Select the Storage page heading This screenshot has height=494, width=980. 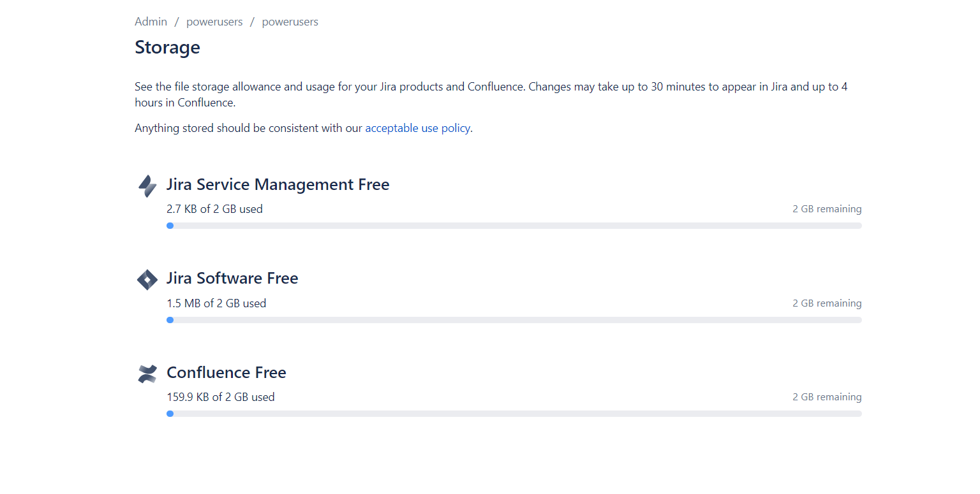pos(167,47)
